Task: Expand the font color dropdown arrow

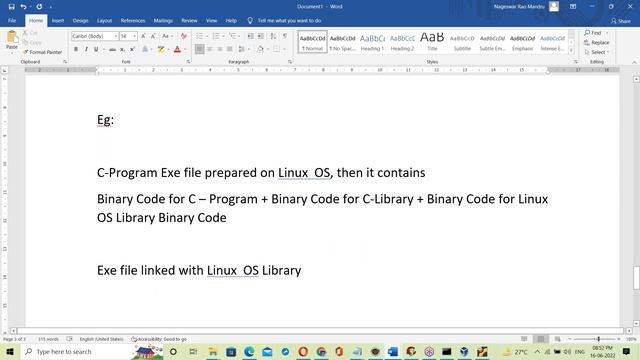Action: [185, 49]
